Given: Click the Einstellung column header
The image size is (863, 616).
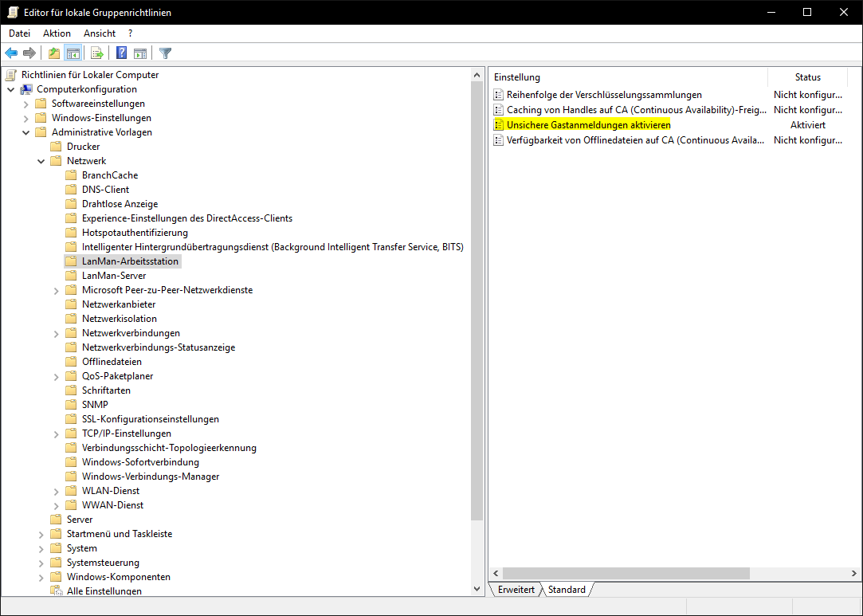Looking at the screenshot, I should coord(627,77).
